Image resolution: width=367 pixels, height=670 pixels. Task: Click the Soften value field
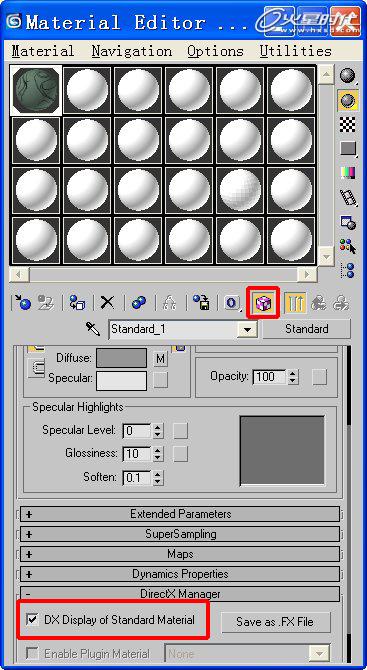137,477
